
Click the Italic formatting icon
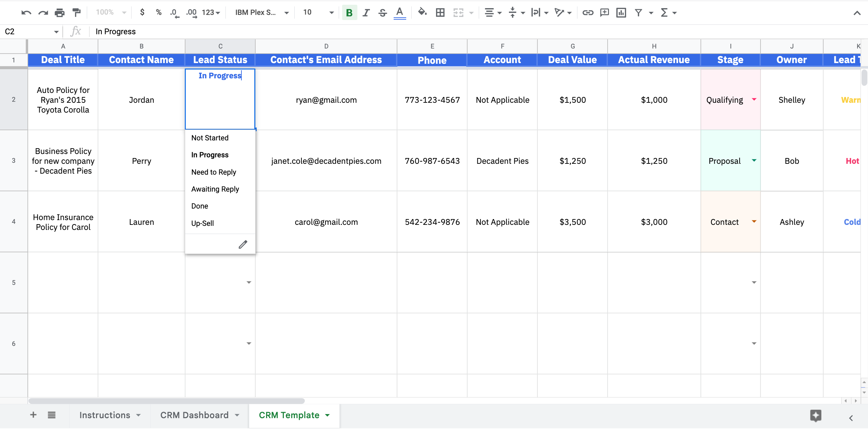(x=366, y=12)
